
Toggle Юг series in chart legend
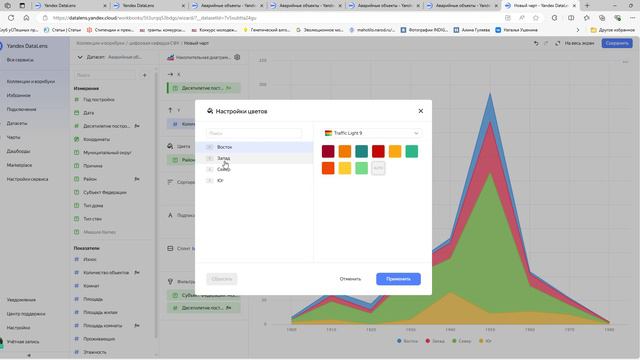click(485, 341)
